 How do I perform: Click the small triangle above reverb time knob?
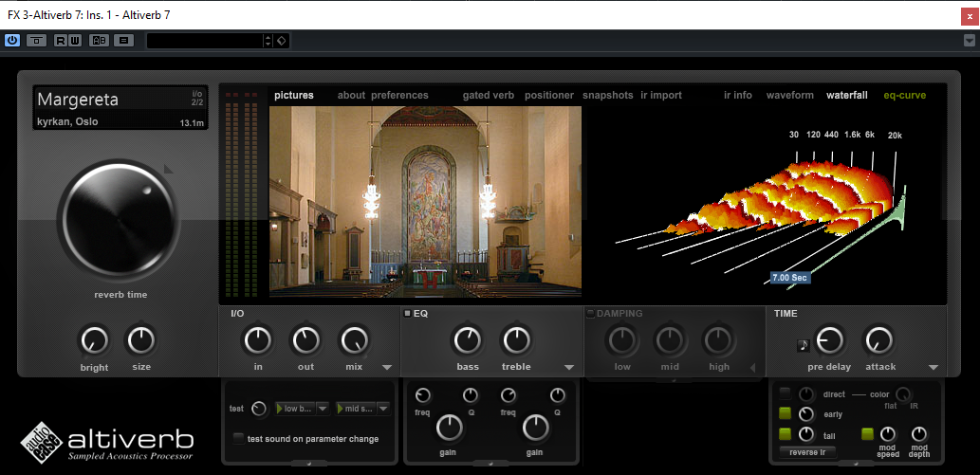tap(168, 169)
